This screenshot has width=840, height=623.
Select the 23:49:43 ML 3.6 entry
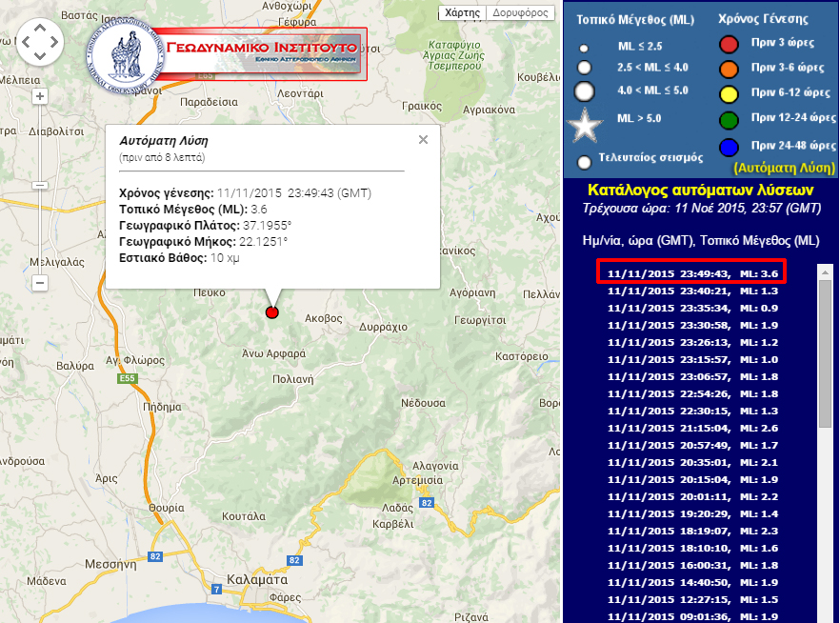[x=692, y=273]
